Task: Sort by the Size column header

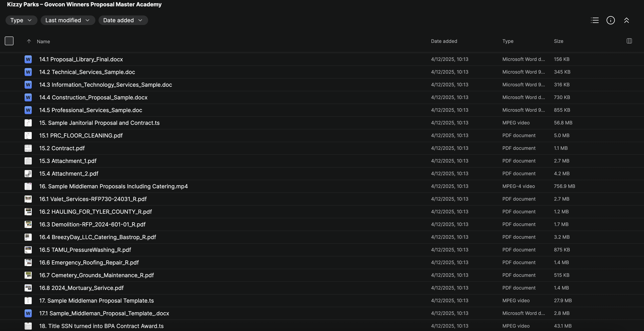Action: click(x=559, y=41)
